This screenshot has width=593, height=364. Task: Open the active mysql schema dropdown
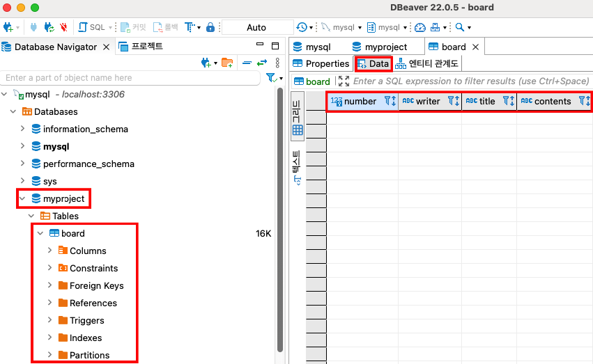click(x=387, y=27)
